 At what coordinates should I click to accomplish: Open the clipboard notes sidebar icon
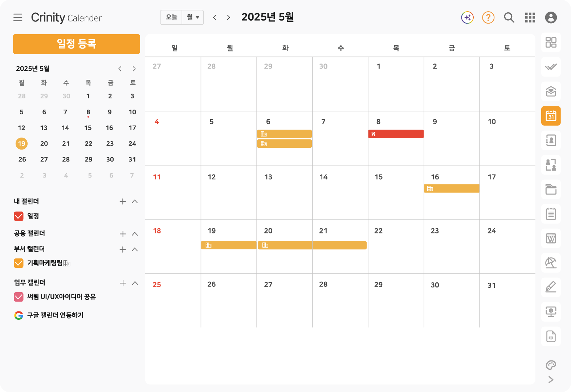[551, 214]
